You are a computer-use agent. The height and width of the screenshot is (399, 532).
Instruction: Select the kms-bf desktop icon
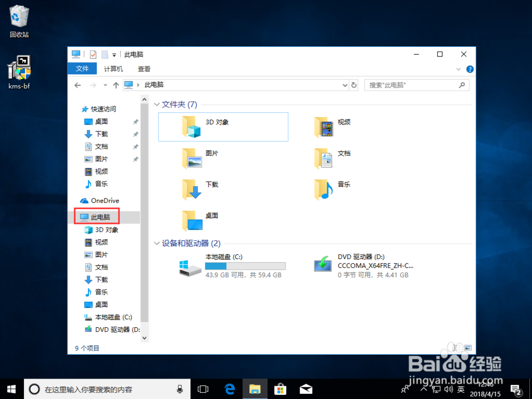(19, 72)
